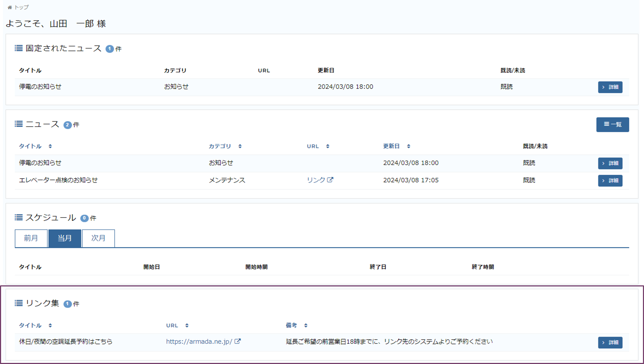Switch schedule to 前月 tab
Screen dimensions: 644x364
tap(31, 238)
